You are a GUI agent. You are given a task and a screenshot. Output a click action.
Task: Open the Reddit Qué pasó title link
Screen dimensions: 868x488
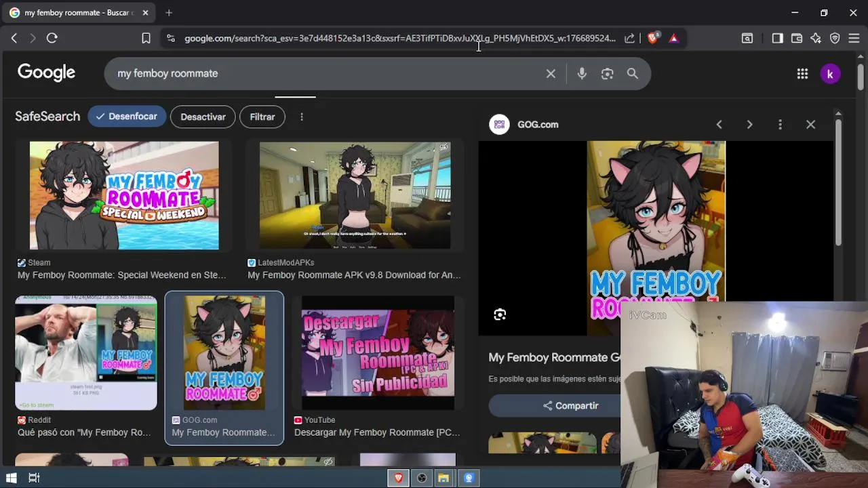pyautogui.click(x=84, y=432)
